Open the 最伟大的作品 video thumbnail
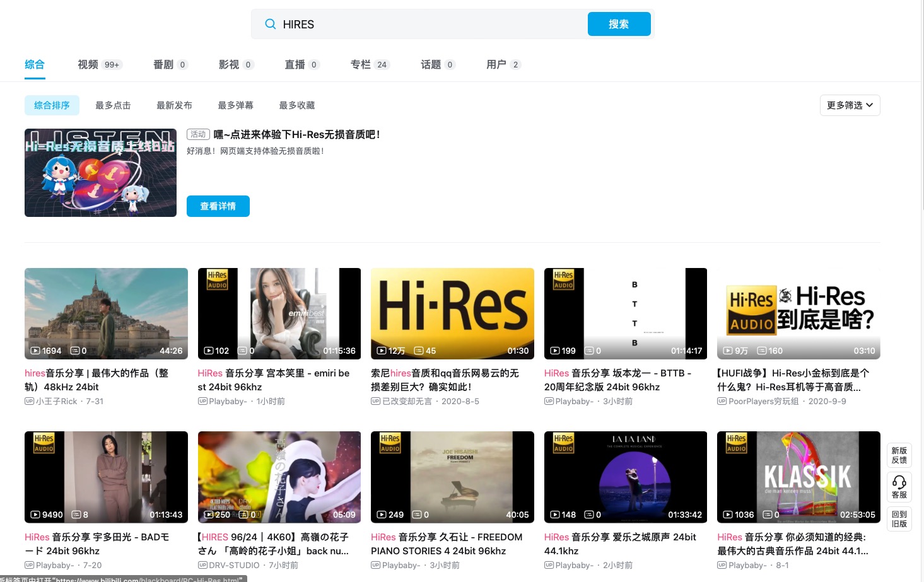This screenshot has width=924, height=582. pos(106,313)
